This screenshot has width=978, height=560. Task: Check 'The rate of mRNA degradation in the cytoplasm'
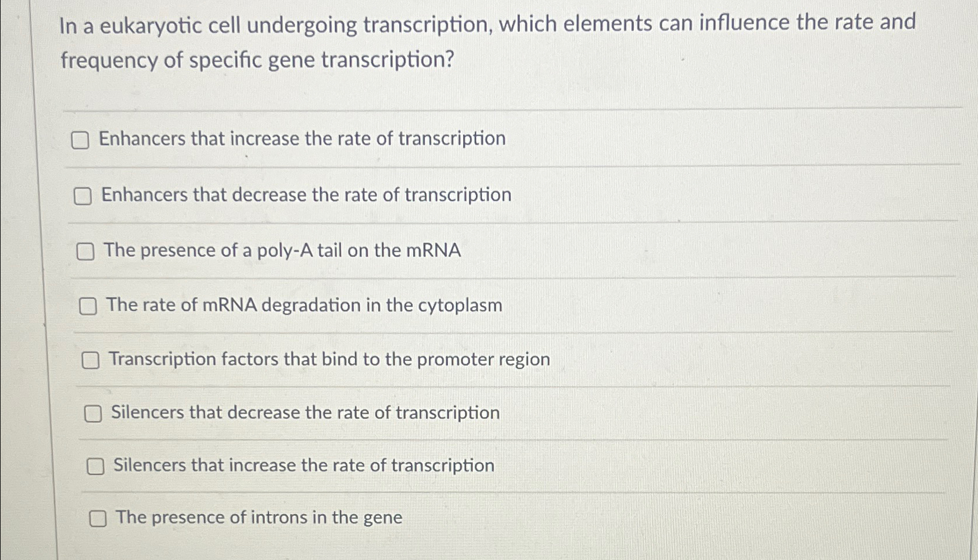[x=88, y=306]
